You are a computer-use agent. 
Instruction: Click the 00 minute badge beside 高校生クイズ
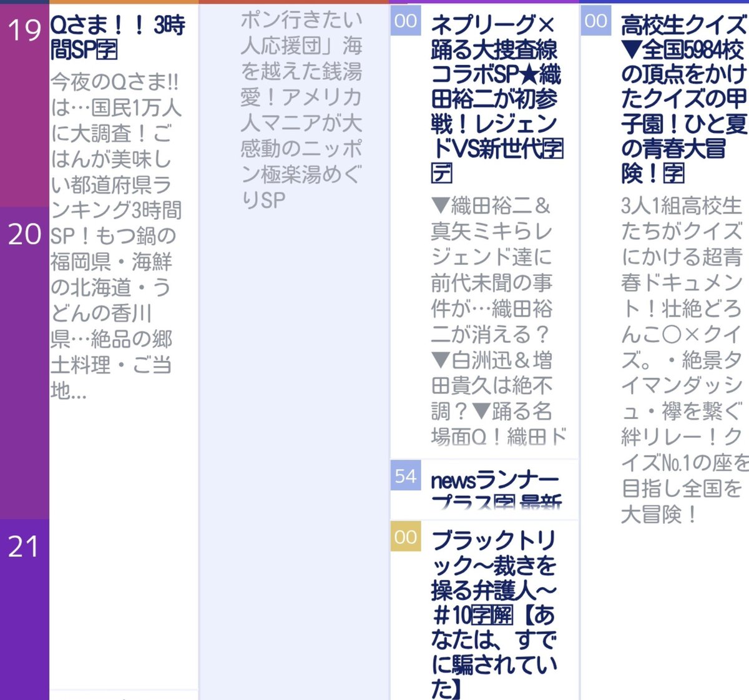pyautogui.click(x=596, y=21)
